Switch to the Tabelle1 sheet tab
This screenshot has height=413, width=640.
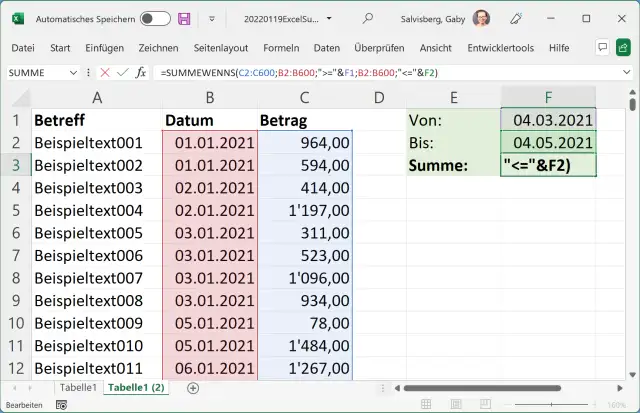point(78,387)
